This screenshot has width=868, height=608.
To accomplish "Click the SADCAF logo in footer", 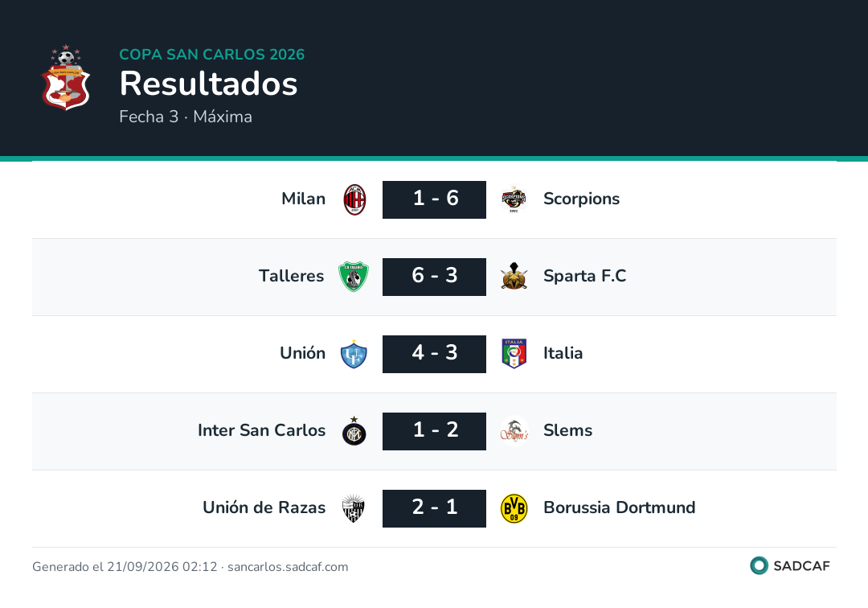I will click(x=790, y=565).
